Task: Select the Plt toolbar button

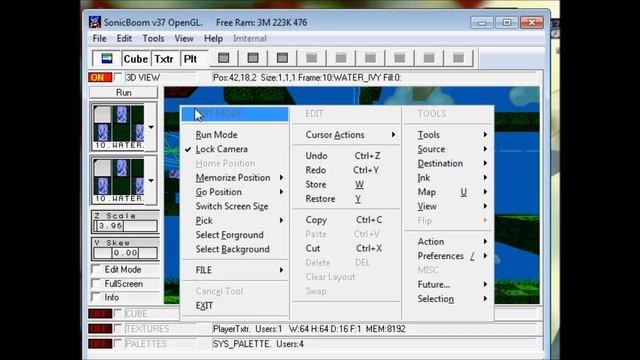Action: click(x=191, y=59)
